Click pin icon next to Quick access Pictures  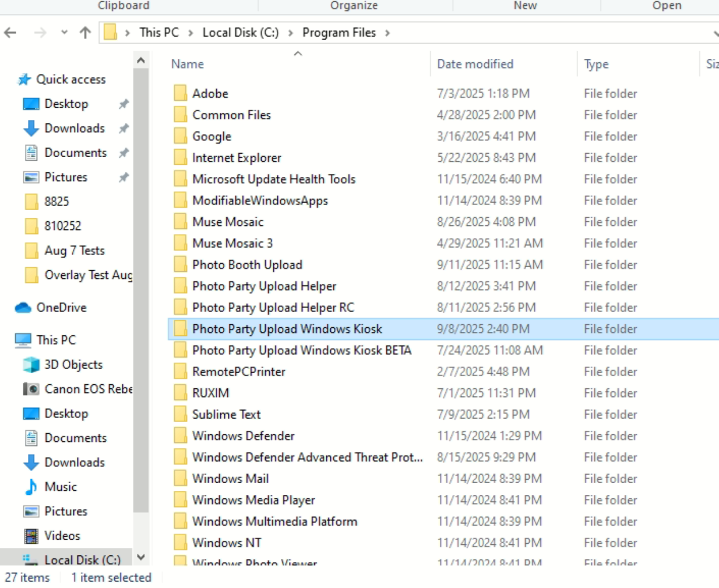(x=124, y=178)
